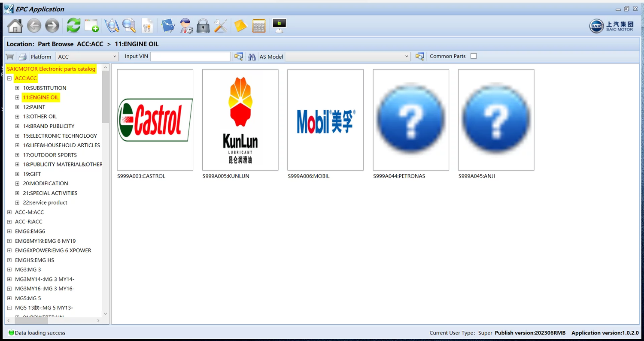
Task: Expand the 12:PAINT tree node
Action: click(x=17, y=107)
